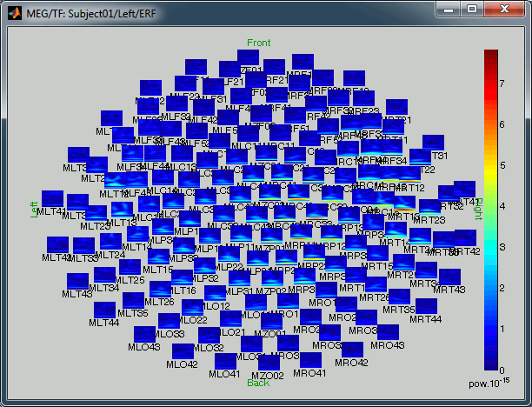Minimize the MEG/TF figure window
This screenshot has width=532, height=407.
tap(449, 9)
